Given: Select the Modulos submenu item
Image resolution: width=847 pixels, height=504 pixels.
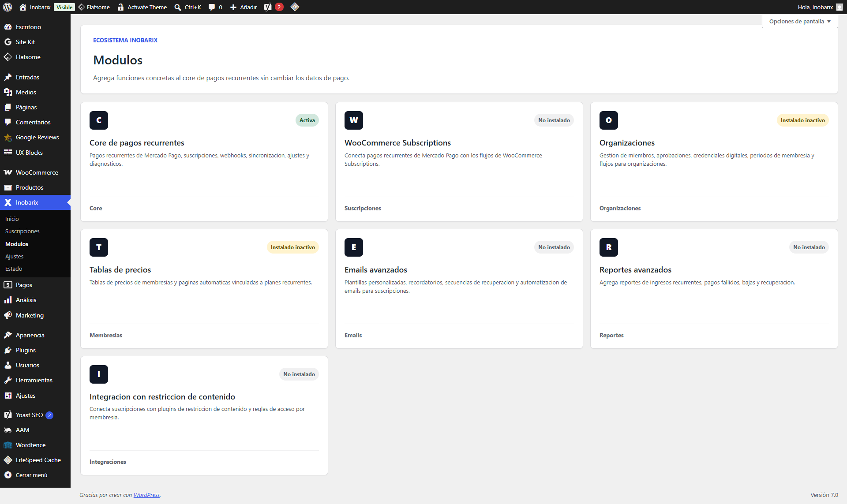Looking at the screenshot, I should [x=17, y=244].
